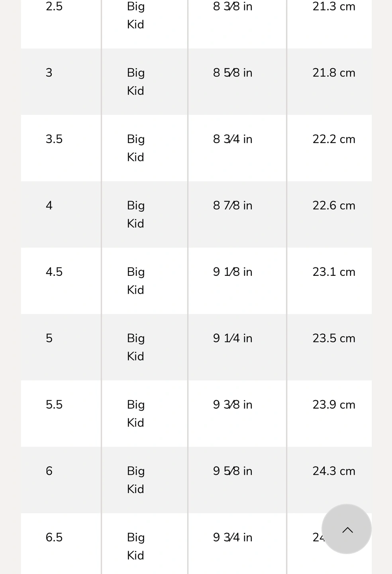Select the size 3 cell

click(x=49, y=73)
